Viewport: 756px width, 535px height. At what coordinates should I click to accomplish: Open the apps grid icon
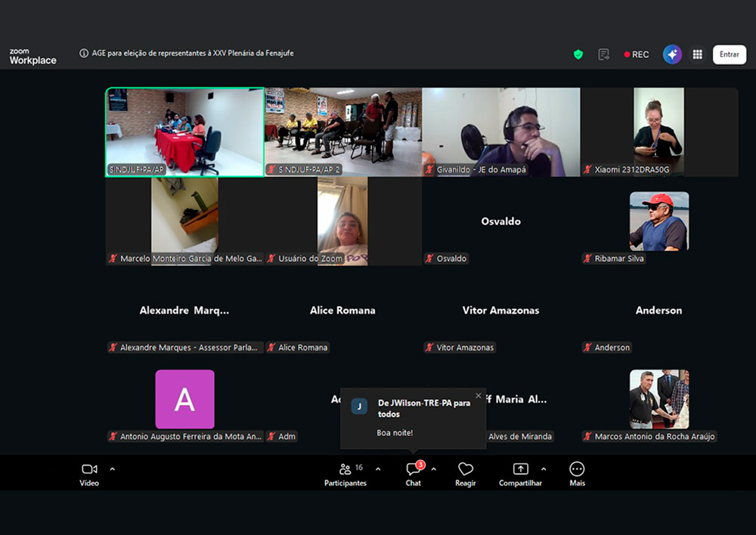tap(698, 54)
